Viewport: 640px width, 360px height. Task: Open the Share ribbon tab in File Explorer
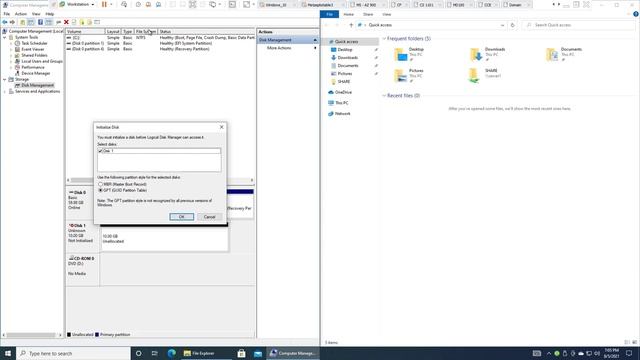pos(368,14)
